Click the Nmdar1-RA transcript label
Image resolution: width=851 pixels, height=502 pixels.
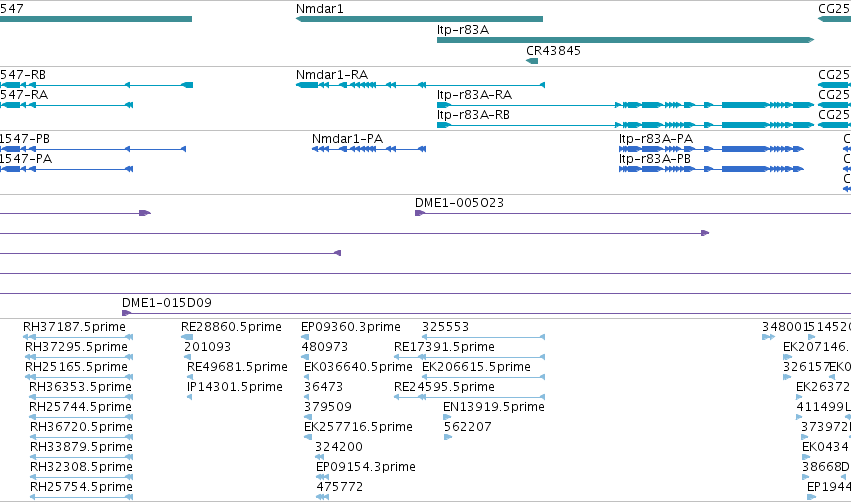click(x=332, y=74)
